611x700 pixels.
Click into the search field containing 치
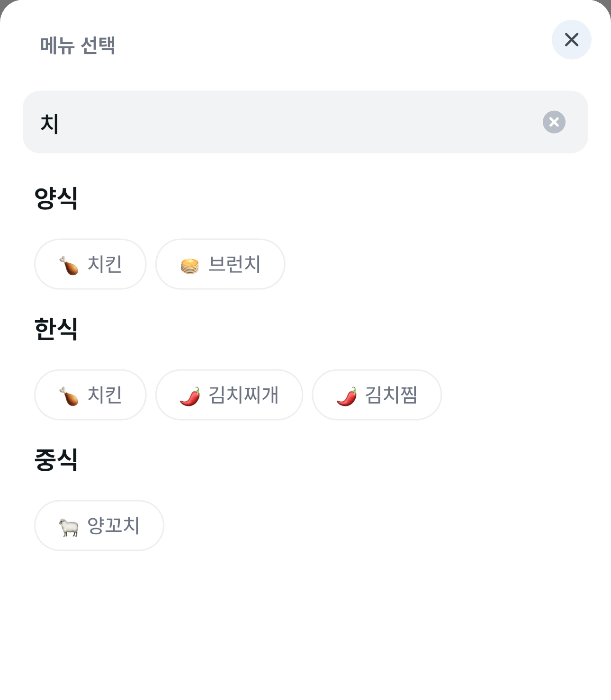point(294,122)
